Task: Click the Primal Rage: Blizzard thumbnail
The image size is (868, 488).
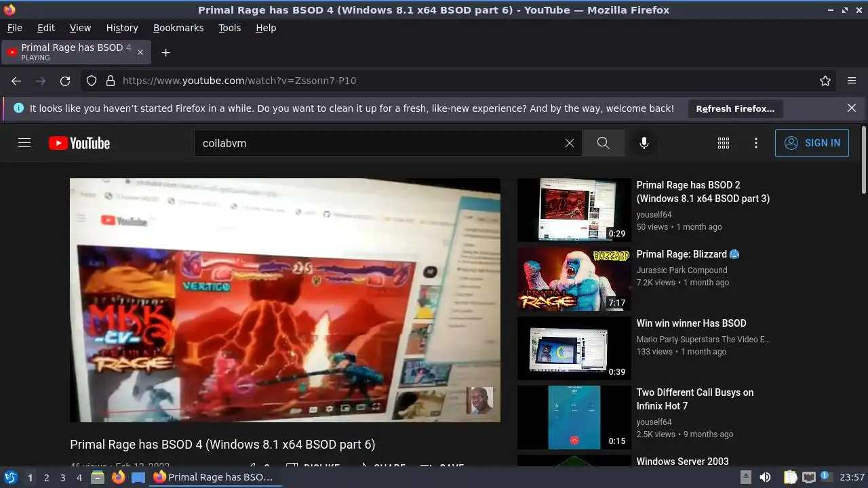Action: 574,279
